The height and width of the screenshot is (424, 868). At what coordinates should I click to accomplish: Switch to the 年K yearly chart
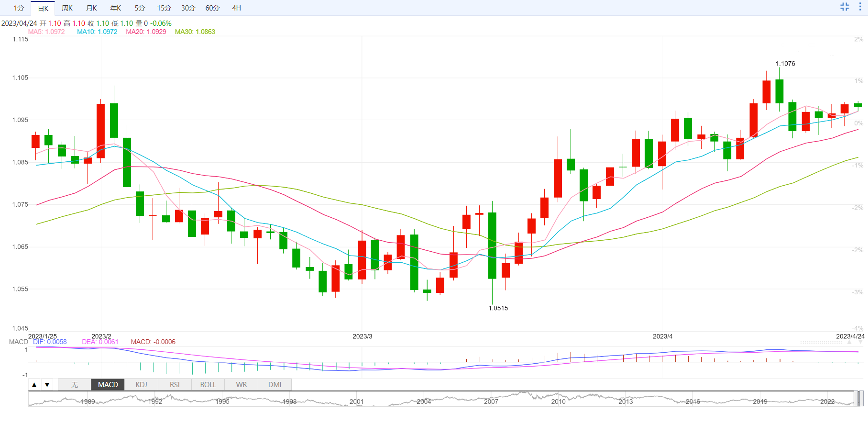115,8
